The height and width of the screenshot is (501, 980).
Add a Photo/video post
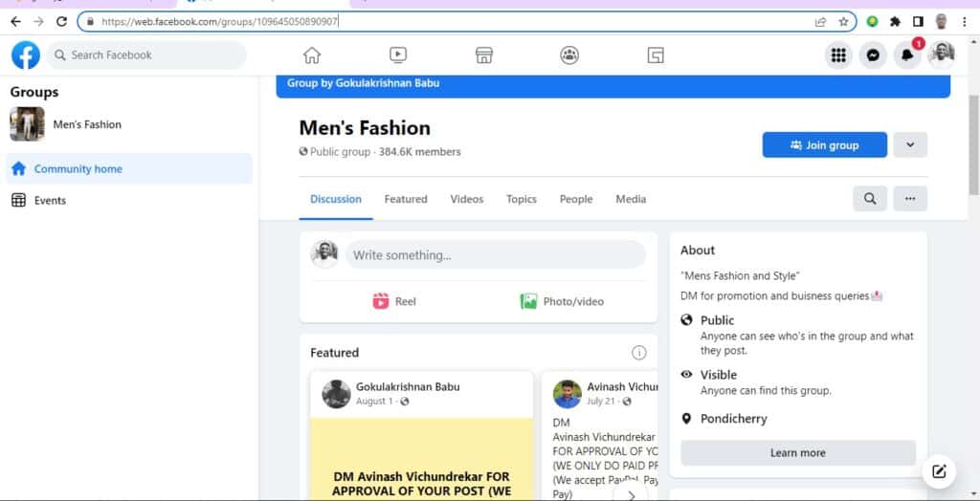point(562,302)
